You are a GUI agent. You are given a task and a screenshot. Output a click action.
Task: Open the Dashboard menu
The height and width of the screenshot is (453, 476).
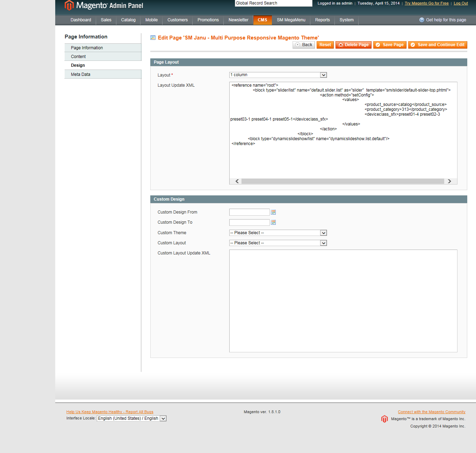(81, 20)
